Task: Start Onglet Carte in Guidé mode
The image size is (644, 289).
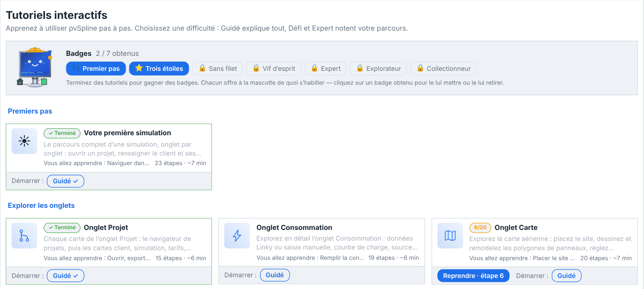Action: pos(566,276)
